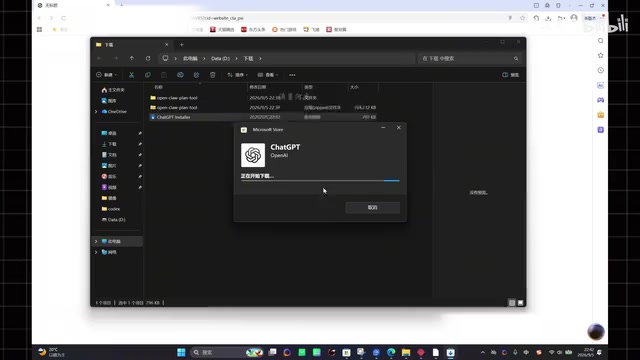Screen dimensions: 640x360
Task: Expand This PC in the sidebar tree
Action: pyautogui.click(x=96, y=241)
